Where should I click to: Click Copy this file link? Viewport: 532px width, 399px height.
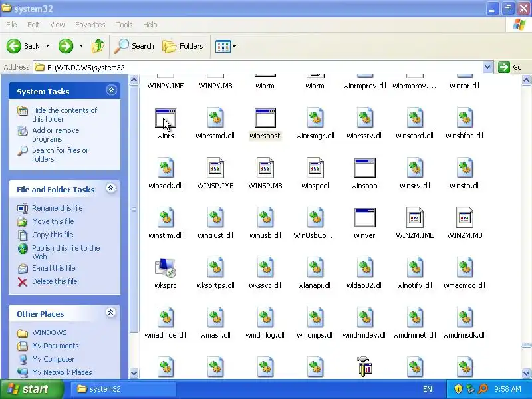(x=53, y=235)
